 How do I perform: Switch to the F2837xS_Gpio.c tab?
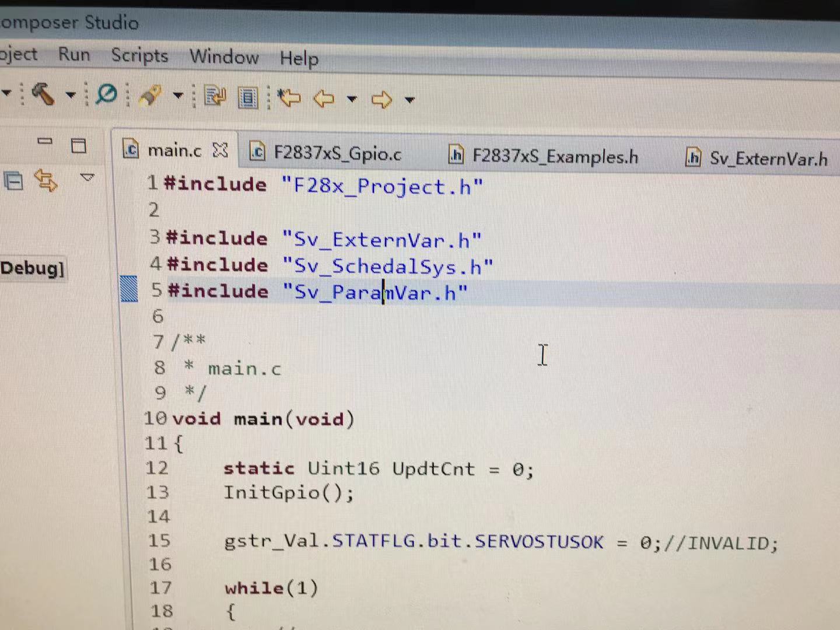(326, 153)
